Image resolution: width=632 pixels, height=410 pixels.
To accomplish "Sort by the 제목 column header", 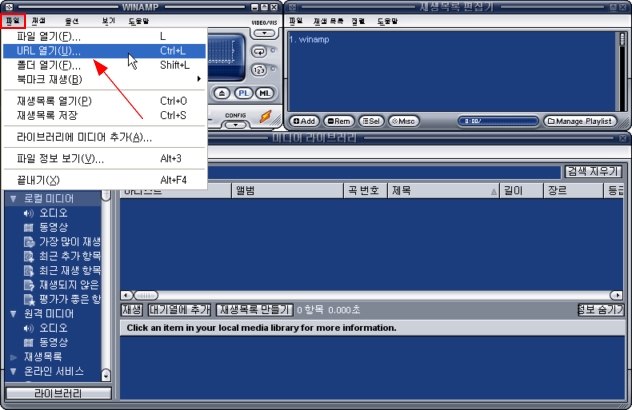I will (443, 191).
